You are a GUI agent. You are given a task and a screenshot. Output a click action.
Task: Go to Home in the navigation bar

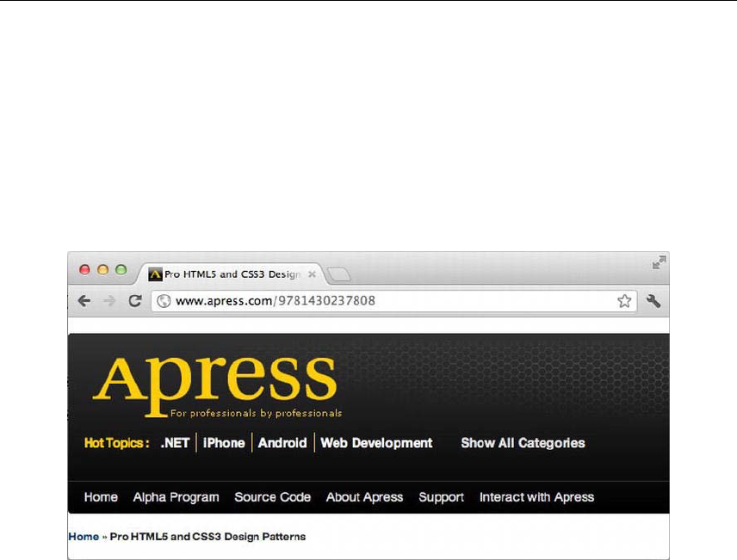click(101, 497)
